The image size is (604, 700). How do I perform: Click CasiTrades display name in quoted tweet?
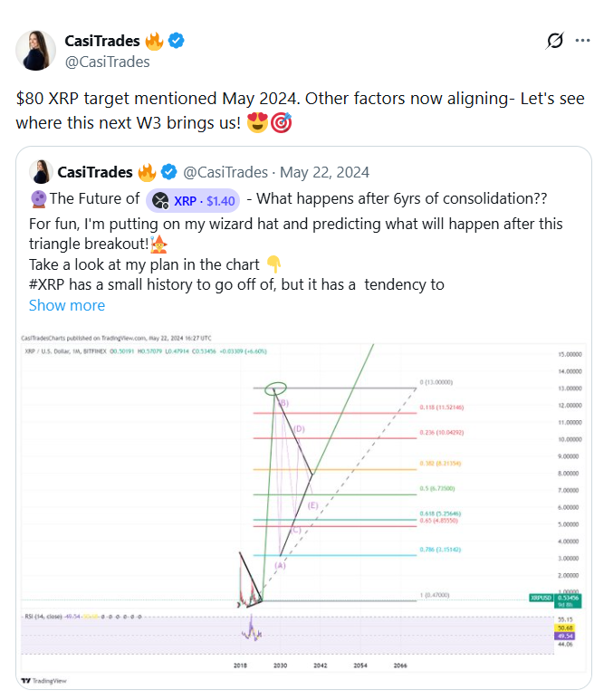95,172
